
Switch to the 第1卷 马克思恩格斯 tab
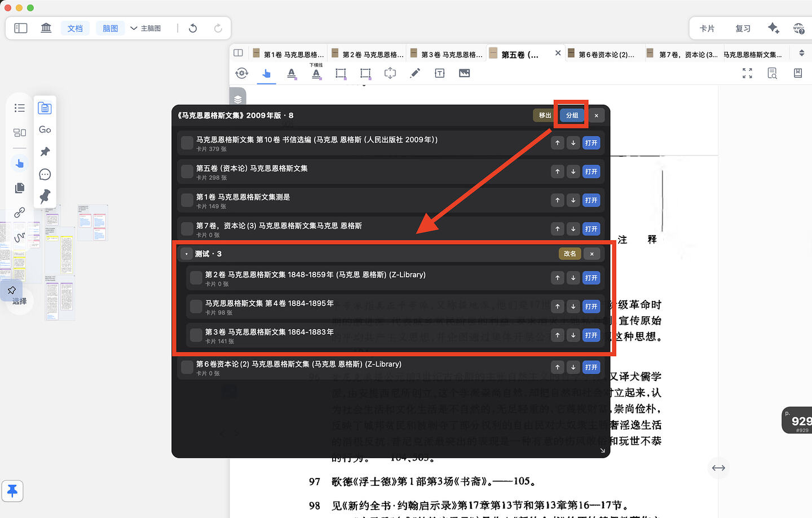pyautogui.click(x=289, y=55)
